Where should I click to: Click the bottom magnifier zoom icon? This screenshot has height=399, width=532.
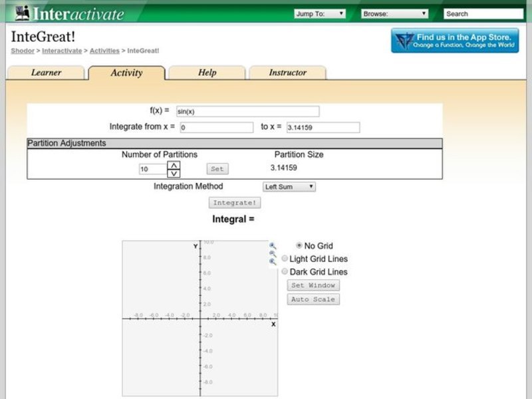coord(272,261)
